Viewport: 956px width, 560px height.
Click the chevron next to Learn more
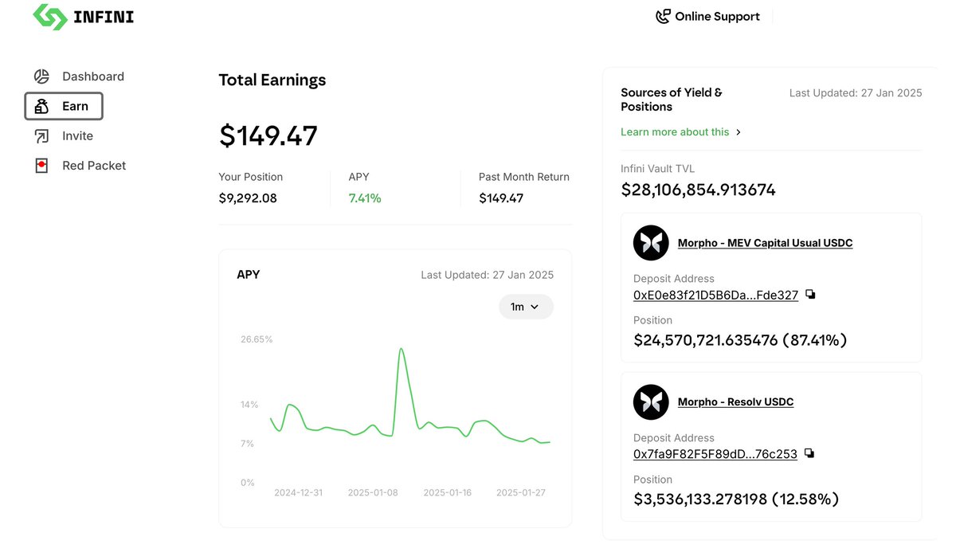tap(739, 132)
